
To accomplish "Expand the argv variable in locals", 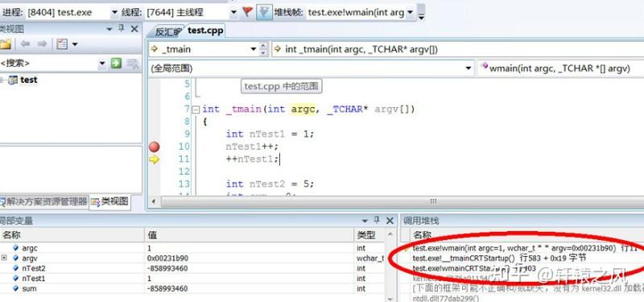I will click(x=4, y=258).
